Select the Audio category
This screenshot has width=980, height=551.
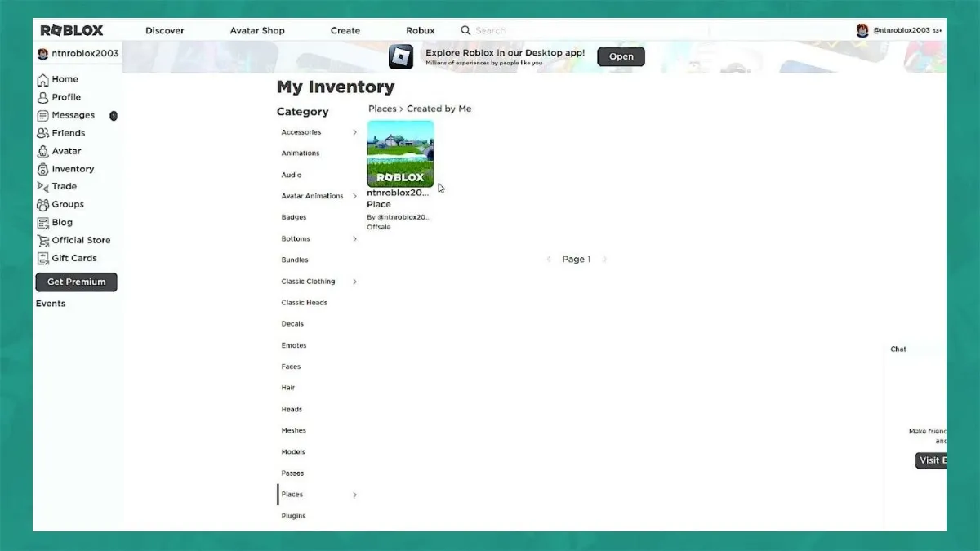coord(292,175)
